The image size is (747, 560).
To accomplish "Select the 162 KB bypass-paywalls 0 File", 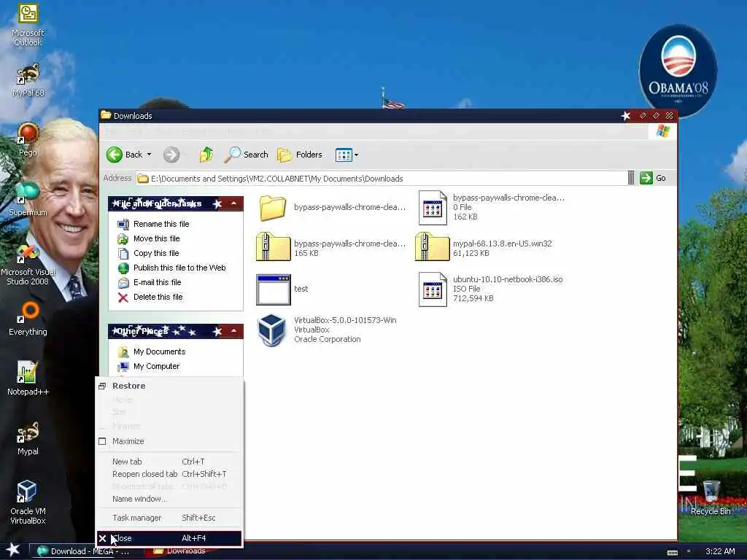I will pyautogui.click(x=491, y=207).
